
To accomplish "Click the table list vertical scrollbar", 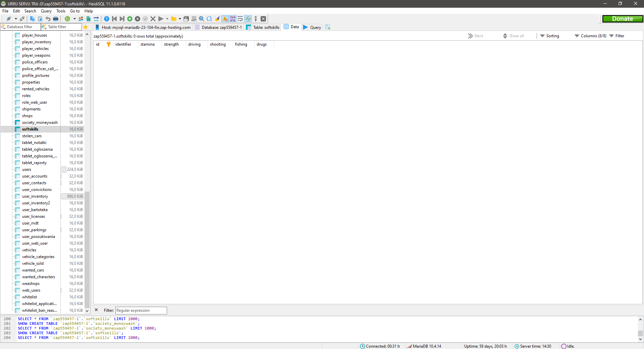I will click(x=87, y=248).
